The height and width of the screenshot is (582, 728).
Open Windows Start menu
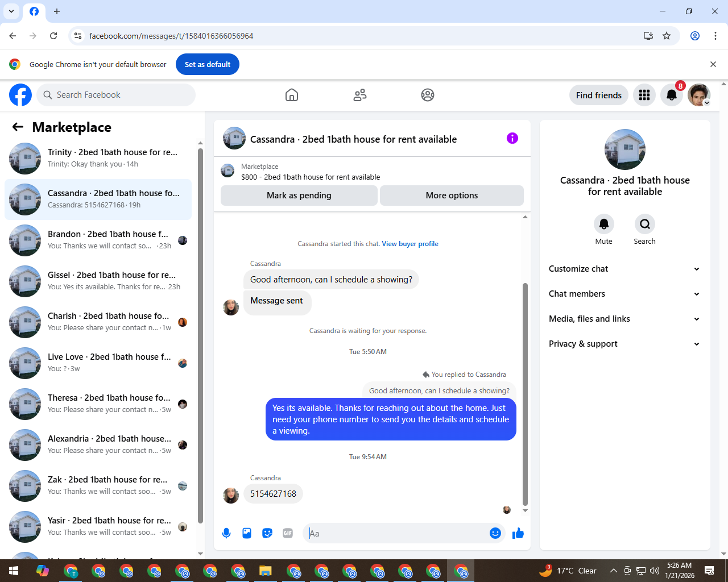click(14, 571)
